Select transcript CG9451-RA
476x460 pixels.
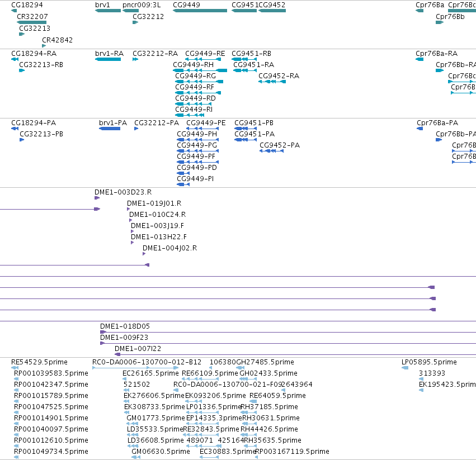[x=253, y=65]
